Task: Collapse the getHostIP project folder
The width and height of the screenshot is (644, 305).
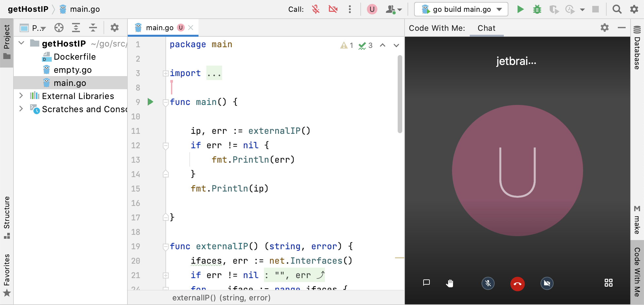Action: pos(21,43)
